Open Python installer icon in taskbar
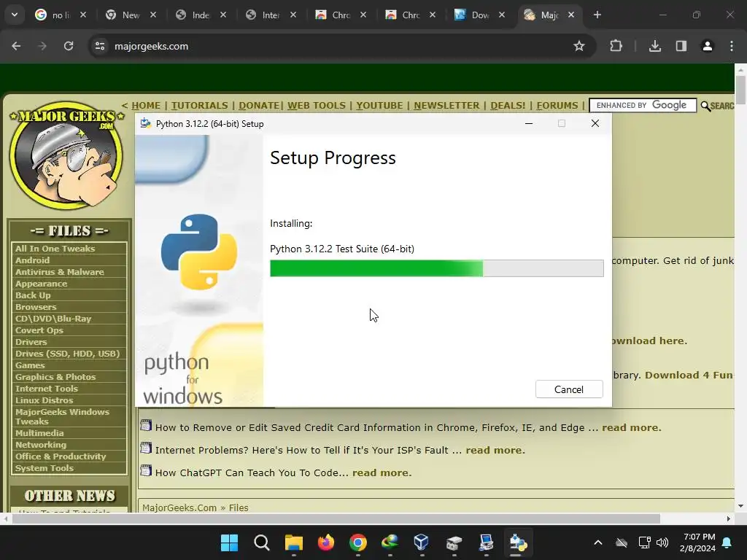Image resolution: width=747 pixels, height=560 pixels. click(518, 542)
